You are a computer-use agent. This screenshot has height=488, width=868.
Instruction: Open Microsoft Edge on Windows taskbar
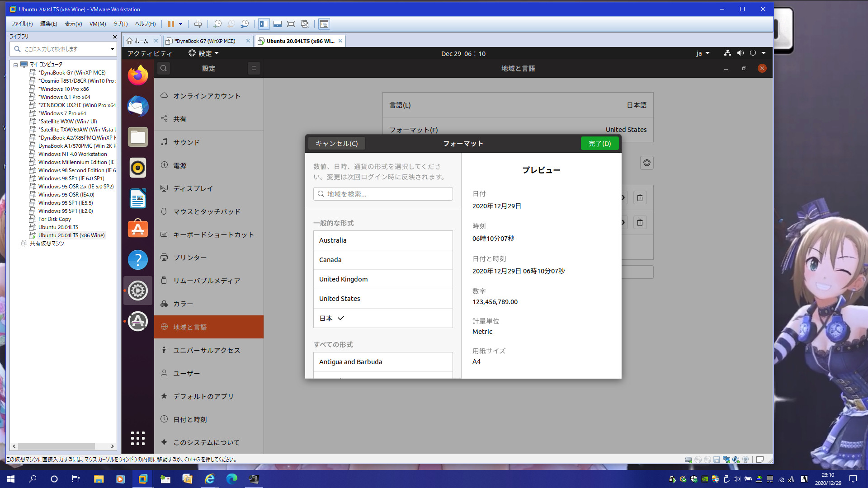[231, 479]
